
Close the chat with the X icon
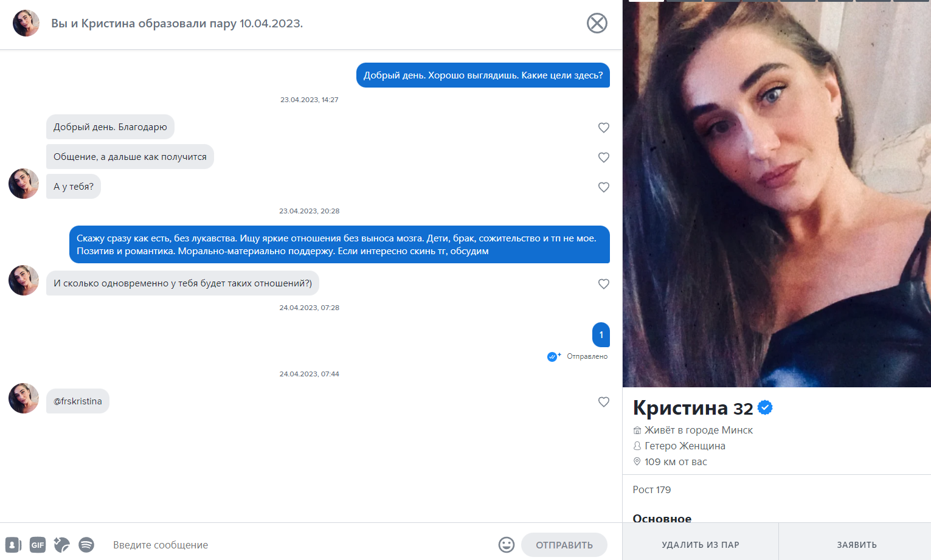(x=597, y=23)
